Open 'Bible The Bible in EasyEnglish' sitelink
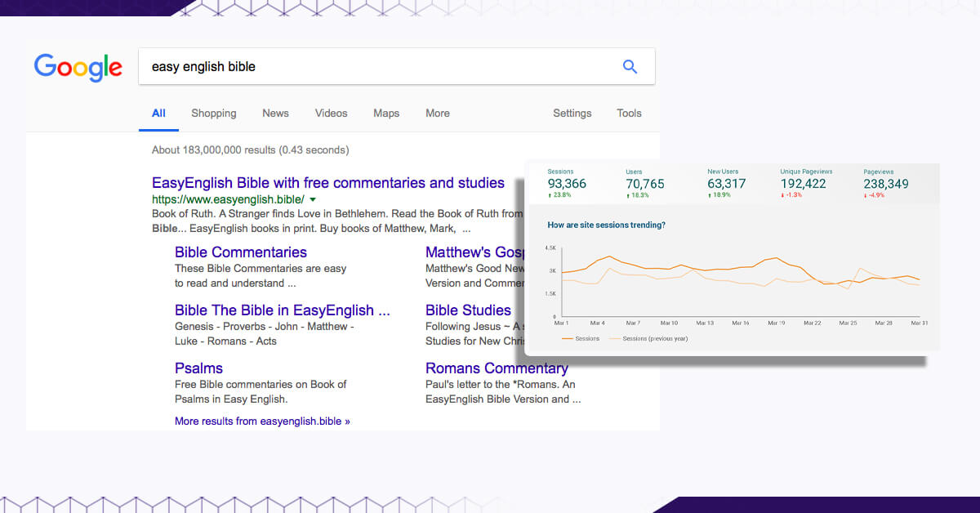980x513 pixels. coord(283,310)
